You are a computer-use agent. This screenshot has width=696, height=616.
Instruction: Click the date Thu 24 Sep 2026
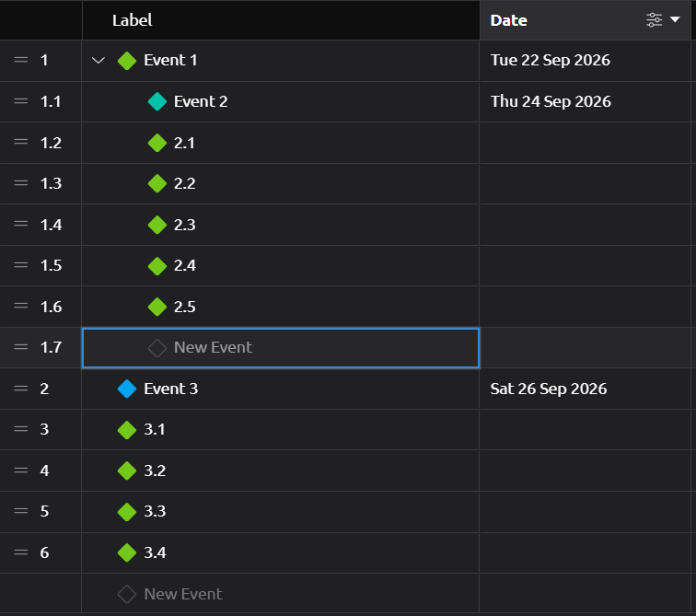(x=551, y=101)
